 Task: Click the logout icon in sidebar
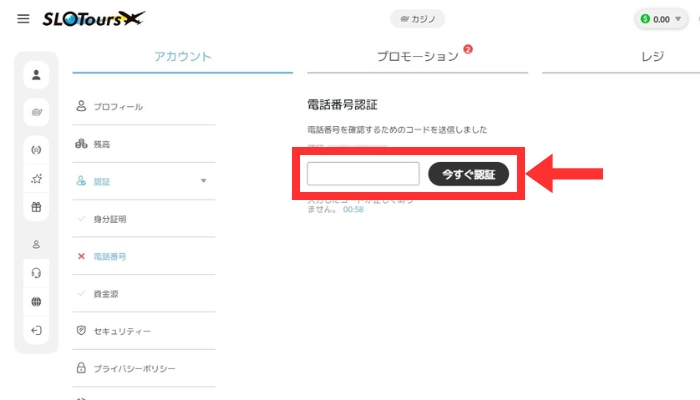coord(36,330)
